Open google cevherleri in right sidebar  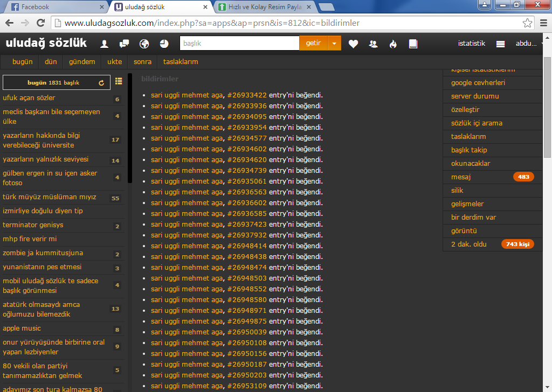point(478,82)
